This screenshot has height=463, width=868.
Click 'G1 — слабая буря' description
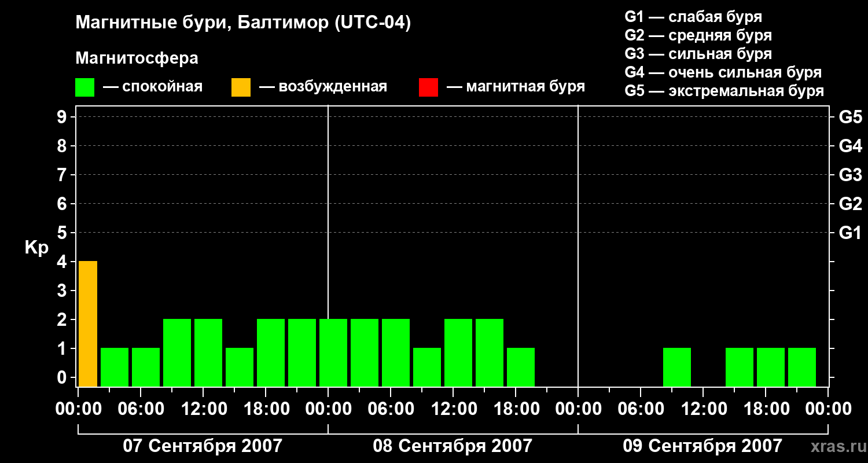pyautogui.click(x=693, y=17)
